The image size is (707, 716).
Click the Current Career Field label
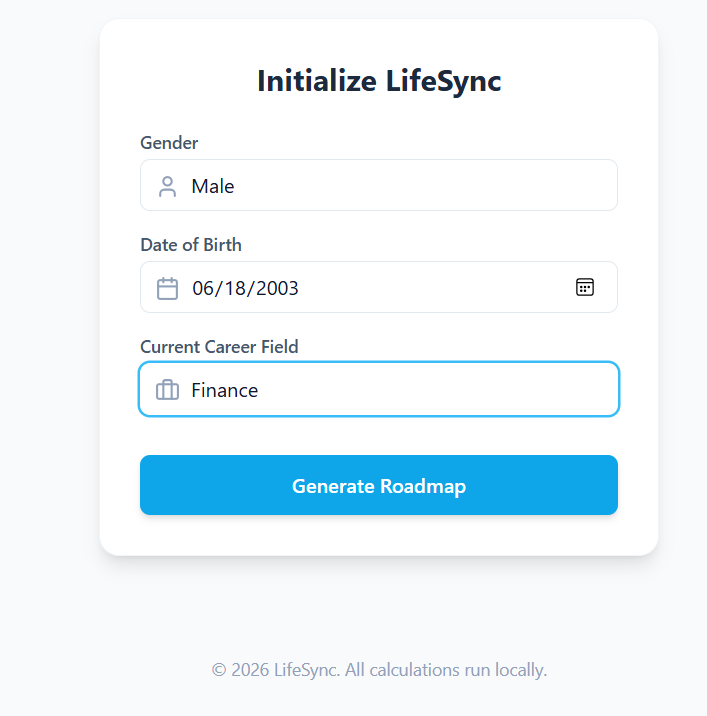pyautogui.click(x=219, y=347)
